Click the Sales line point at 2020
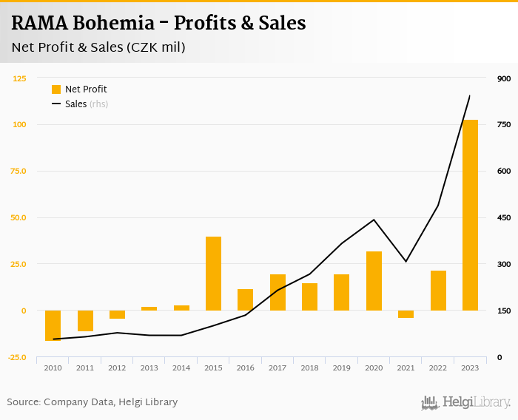The height and width of the screenshot is (420, 518). [374, 220]
